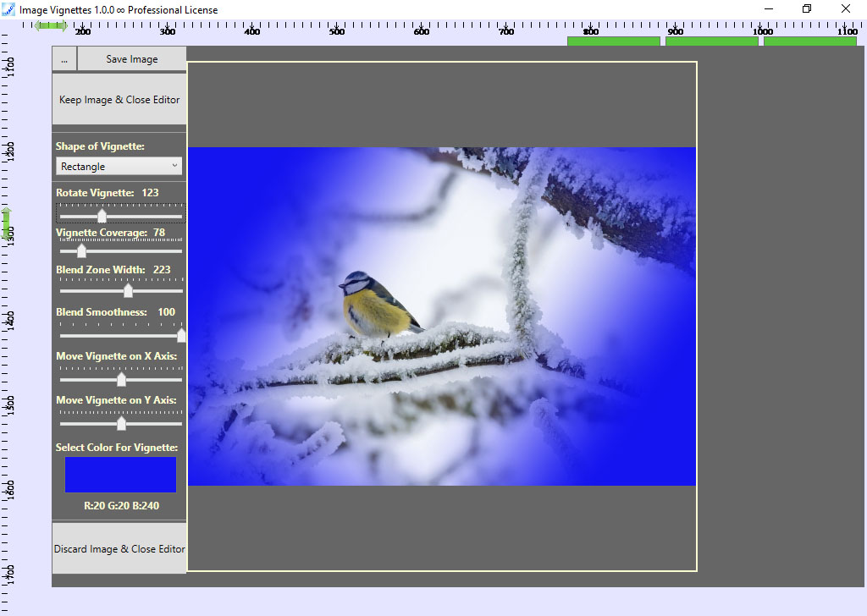Maximize the Image Vignettes window
The image size is (867, 616).
coord(807,8)
